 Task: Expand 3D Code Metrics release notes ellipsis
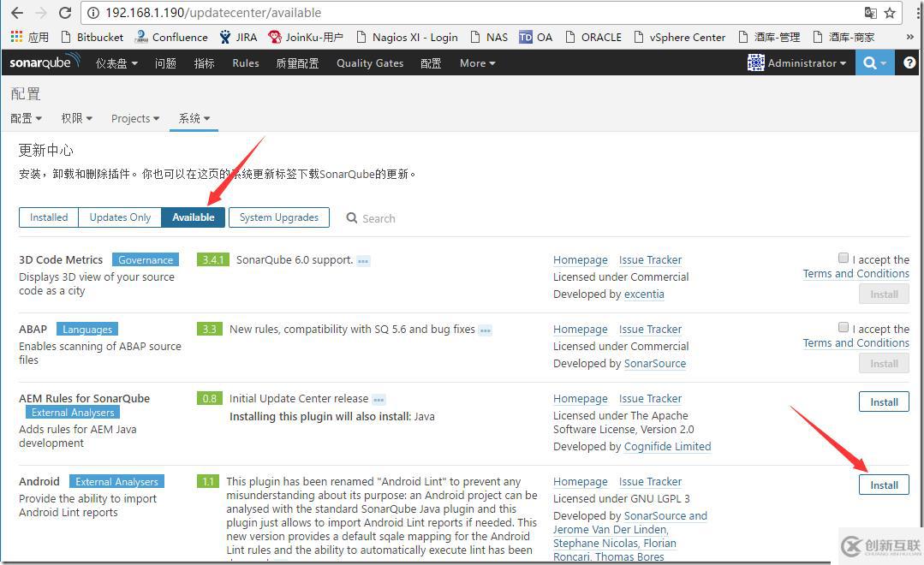pyautogui.click(x=363, y=261)
